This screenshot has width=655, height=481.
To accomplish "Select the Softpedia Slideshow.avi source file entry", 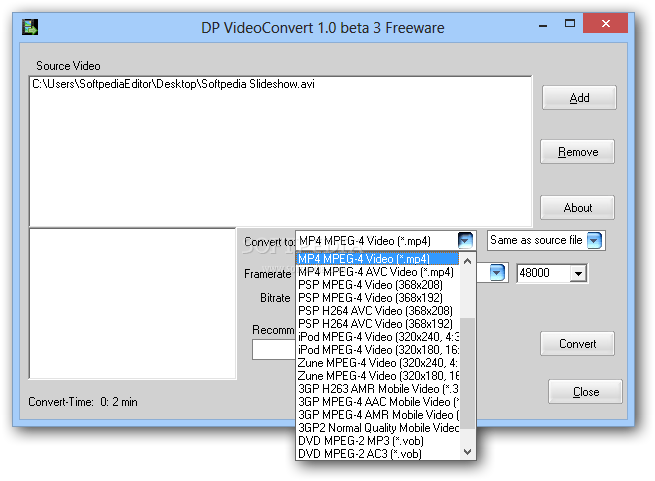I will [x=173, y=84].
